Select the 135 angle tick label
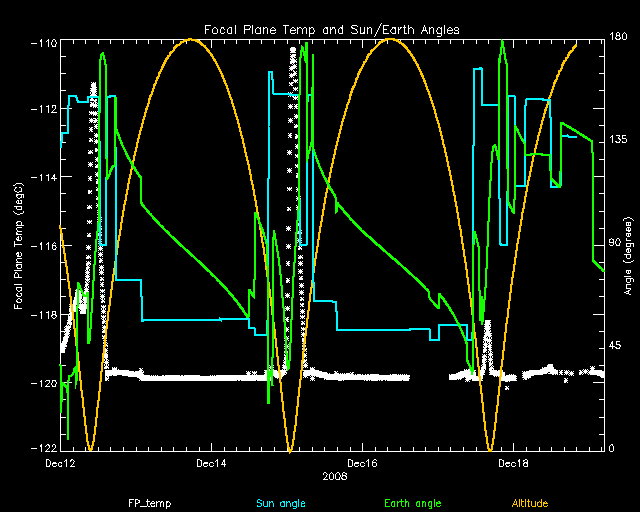640x512 pixels. (x=619, y=141)
